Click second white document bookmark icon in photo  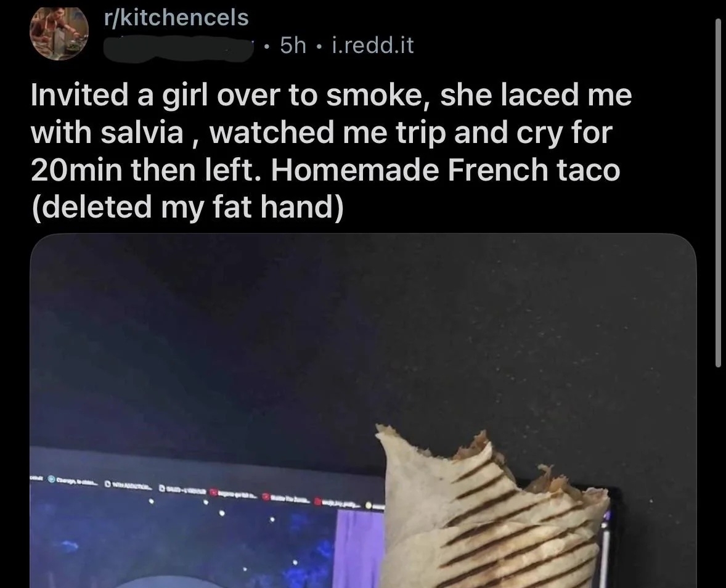coord(162,488)
